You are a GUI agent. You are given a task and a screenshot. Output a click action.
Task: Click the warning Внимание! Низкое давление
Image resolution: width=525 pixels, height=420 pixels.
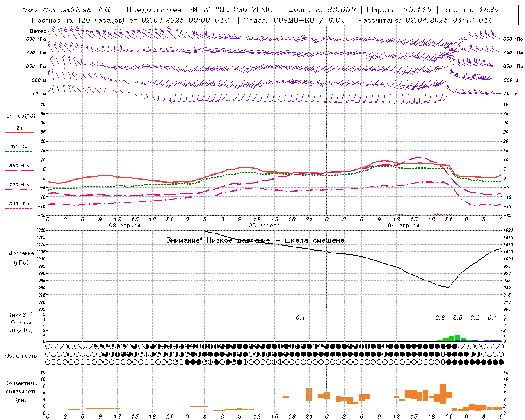tap(218, 240)
